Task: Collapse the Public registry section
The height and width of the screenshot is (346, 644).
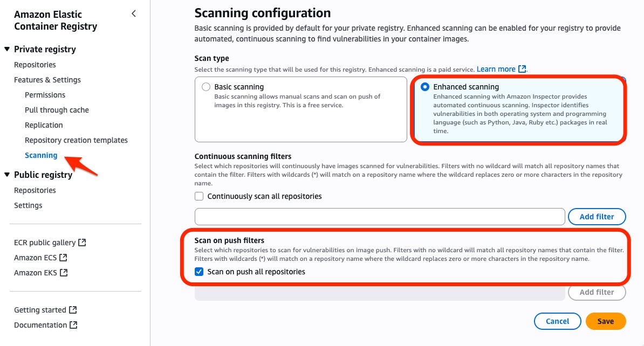Action: click(x=7, y=175)
